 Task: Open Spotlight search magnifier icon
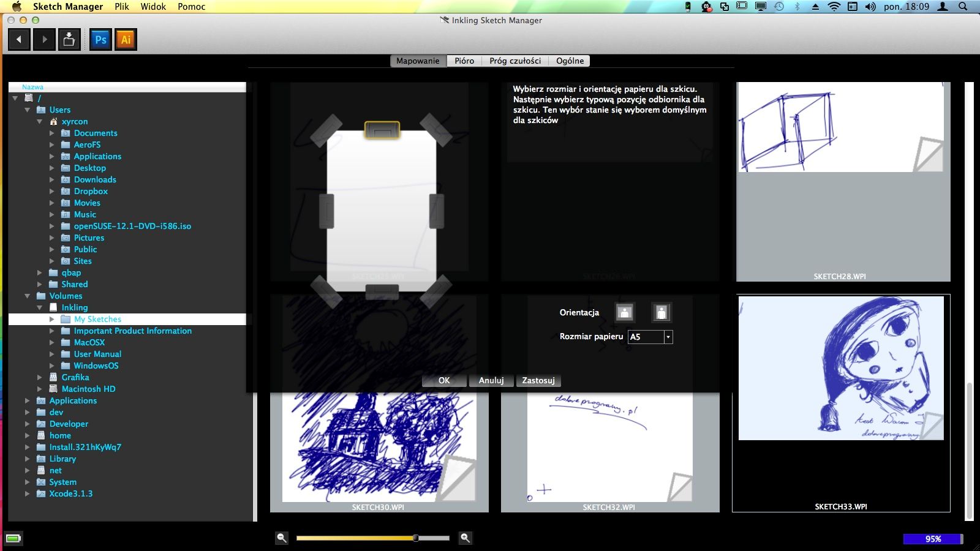coord(963,7)
